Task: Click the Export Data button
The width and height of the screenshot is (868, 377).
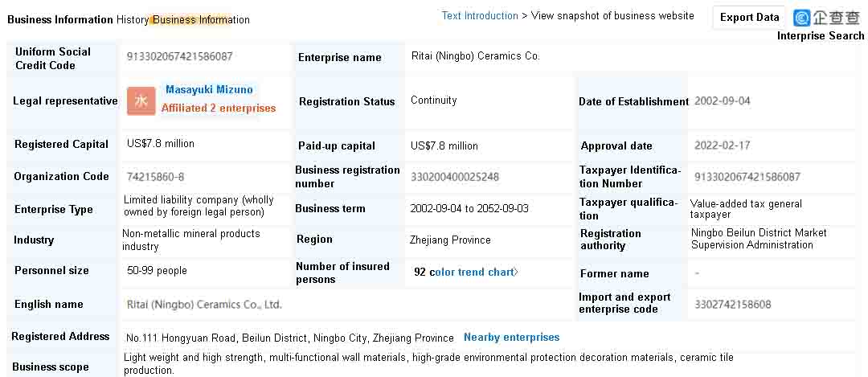Action: coord(749,17)
